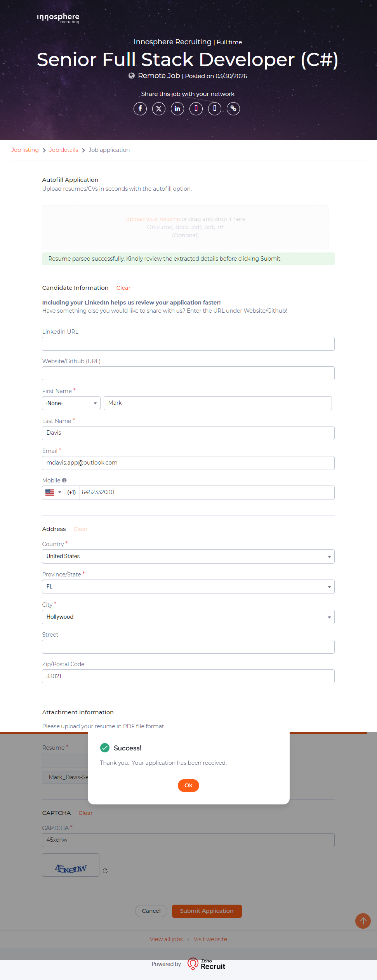The width and height of the screenshot is (377, 980).
Task: Refresh the CAPTCHA image
Action: (105, 871)
